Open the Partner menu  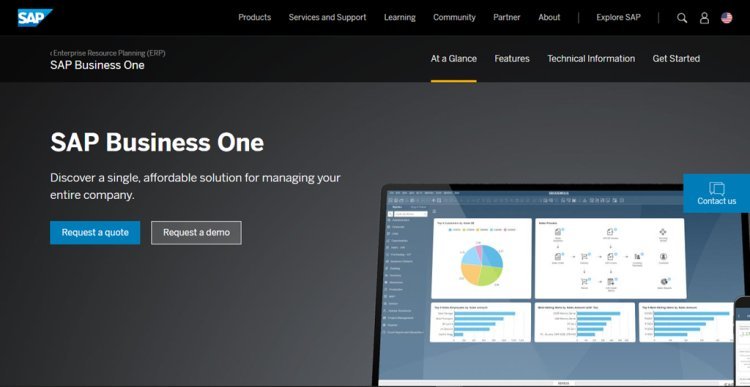click(x=507, y=17)
